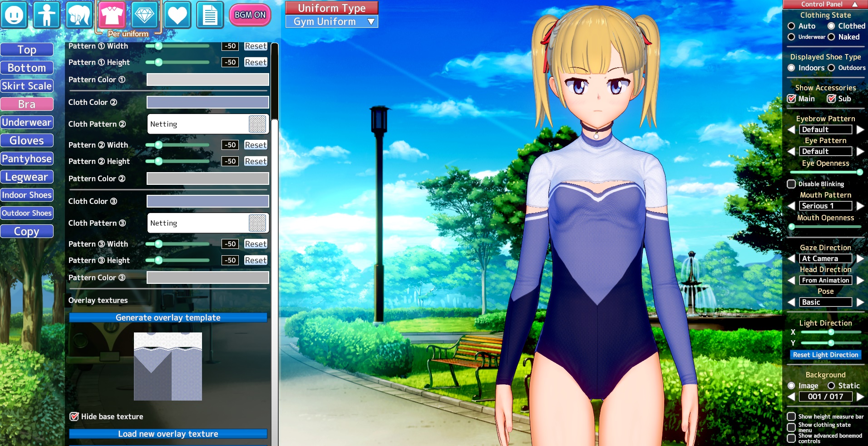
Task: Open Head Direction From Animation selector
Action: (x=826, y=280)
